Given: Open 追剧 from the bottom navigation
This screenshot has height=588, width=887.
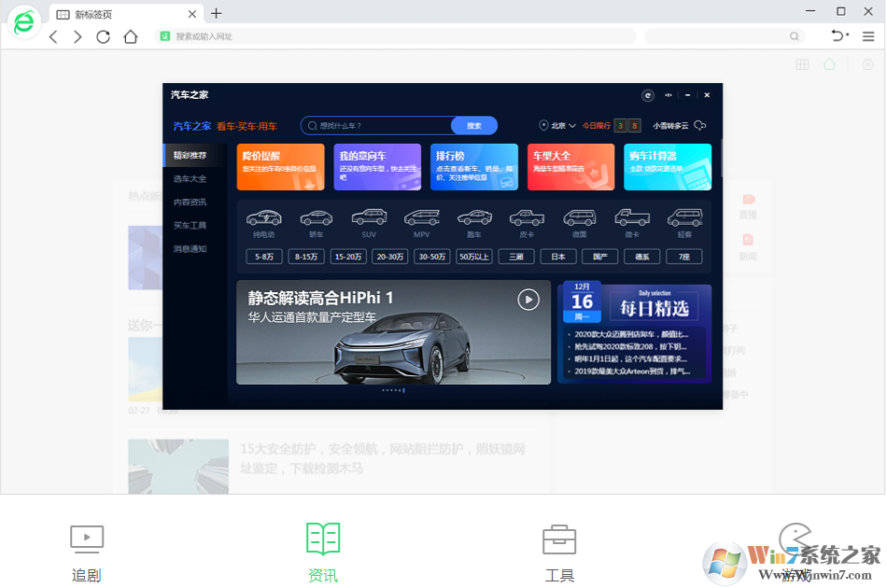Looking at the screenshot, I should click(x=86, y=549).
